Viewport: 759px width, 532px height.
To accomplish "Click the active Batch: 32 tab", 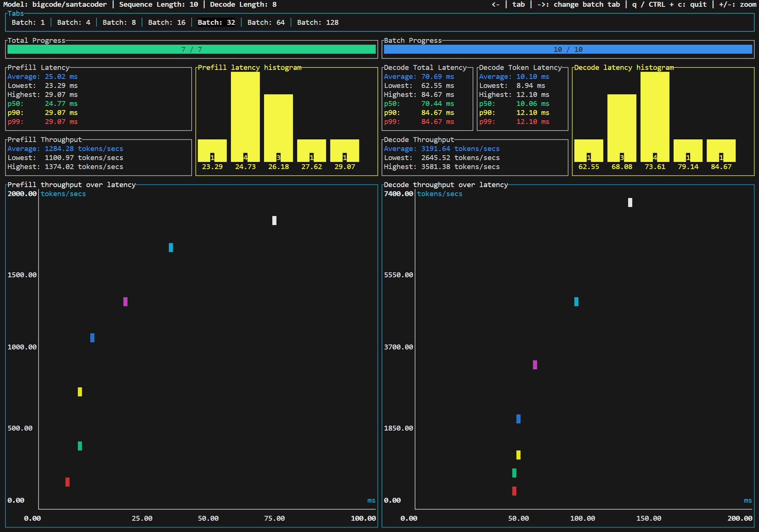I will (216, 23).
